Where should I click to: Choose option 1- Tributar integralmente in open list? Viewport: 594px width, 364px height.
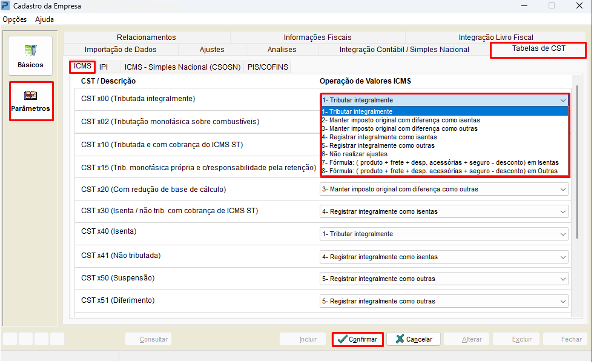tap(444, 111)
